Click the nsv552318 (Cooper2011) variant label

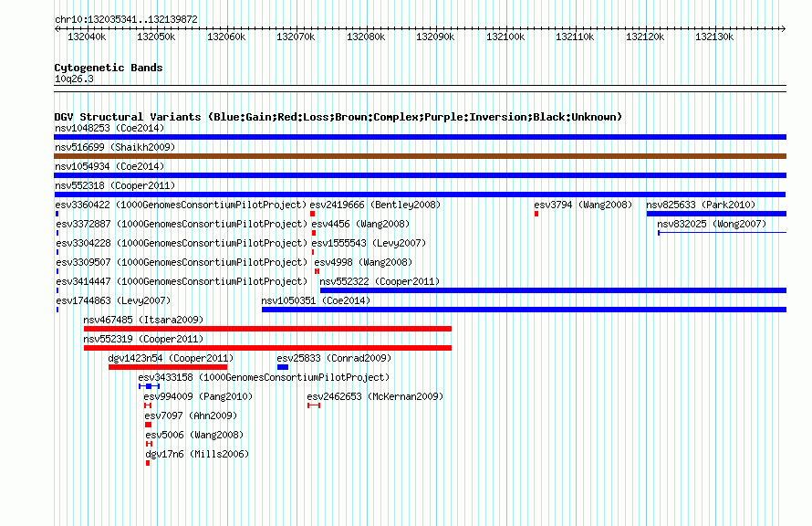(115, 185)
